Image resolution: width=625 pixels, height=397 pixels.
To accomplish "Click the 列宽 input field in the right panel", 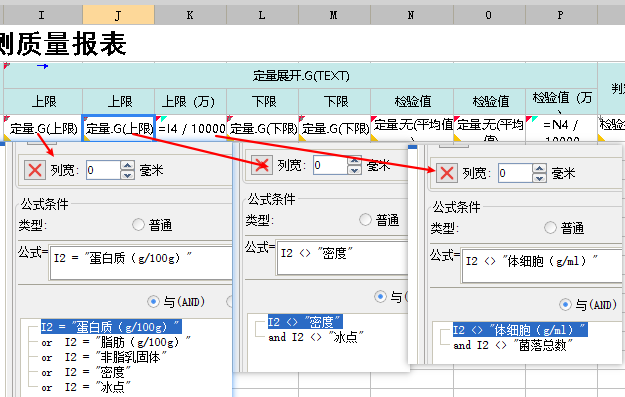I will pyautogui.click(x=515, y=173).
